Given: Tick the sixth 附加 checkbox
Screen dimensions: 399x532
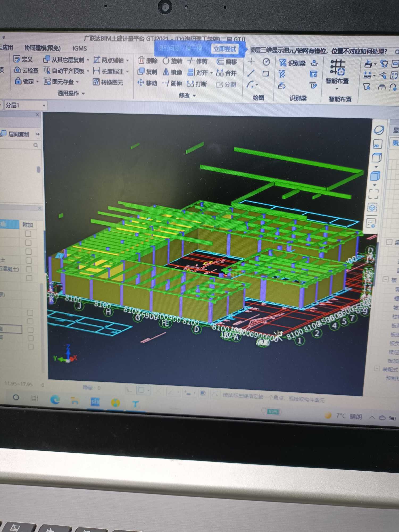Looking at the screenshot, I should tap(29, 278).
